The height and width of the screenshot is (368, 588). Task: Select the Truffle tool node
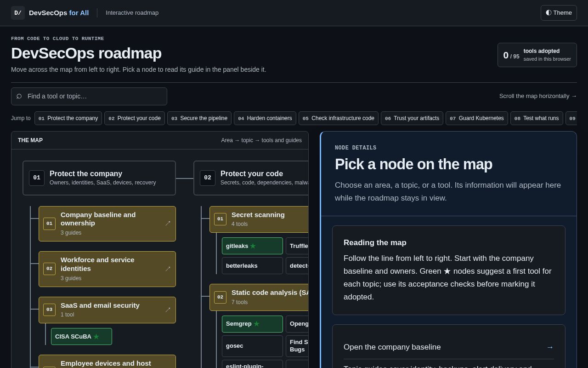click(297, 246)
